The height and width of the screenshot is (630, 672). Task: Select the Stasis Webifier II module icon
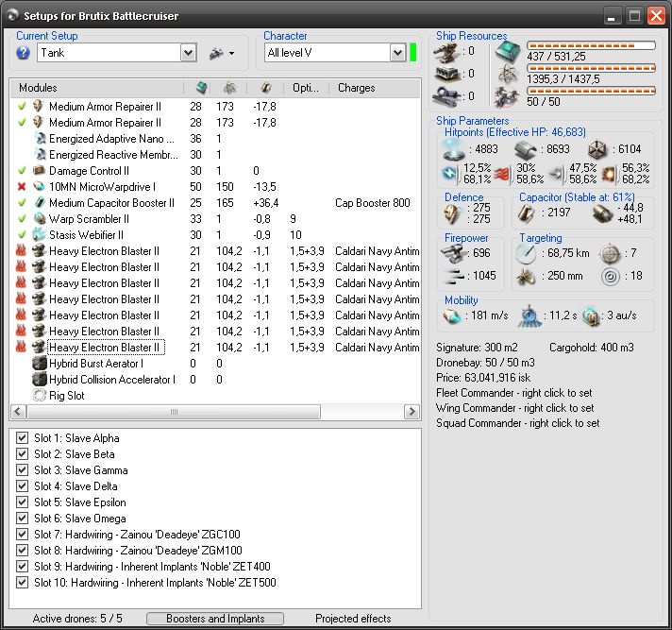tap(39, 234)
